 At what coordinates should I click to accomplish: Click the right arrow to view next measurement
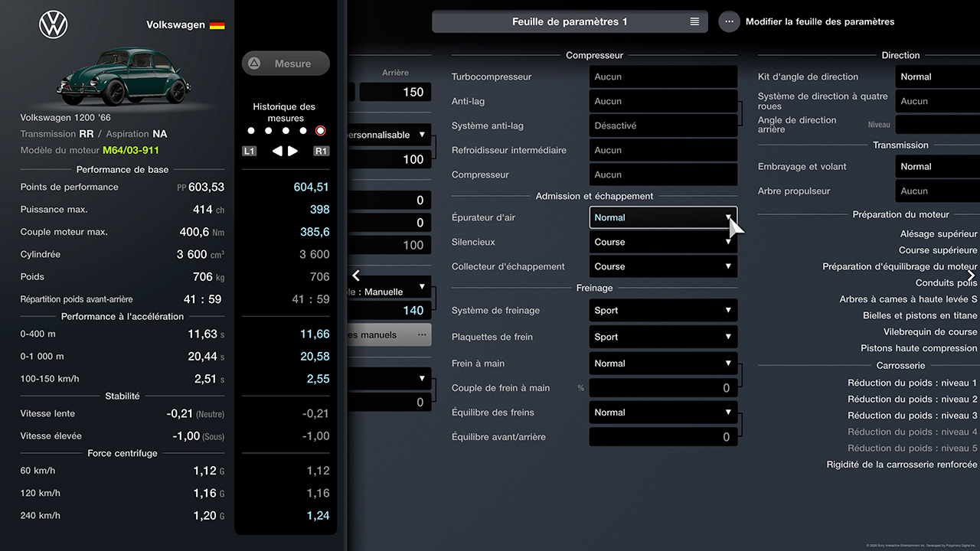[x=293, y=151]
